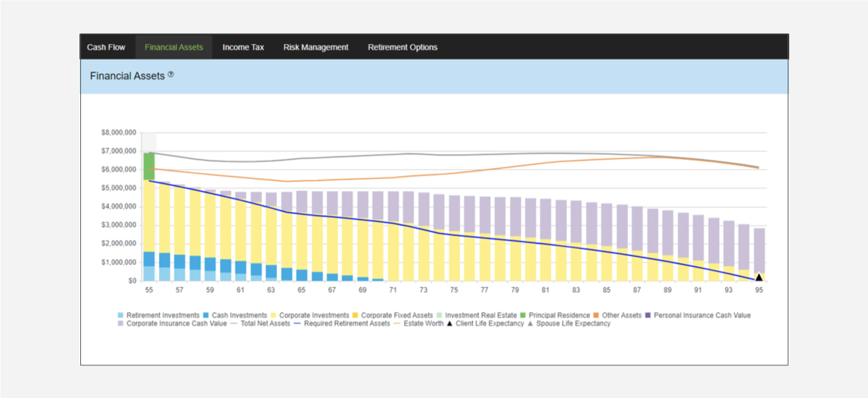This screenshot has width=868, height=398.
Task: Click the help icon beside Financial Assets title
Action: pyautogui.click(x=171, y=75)
